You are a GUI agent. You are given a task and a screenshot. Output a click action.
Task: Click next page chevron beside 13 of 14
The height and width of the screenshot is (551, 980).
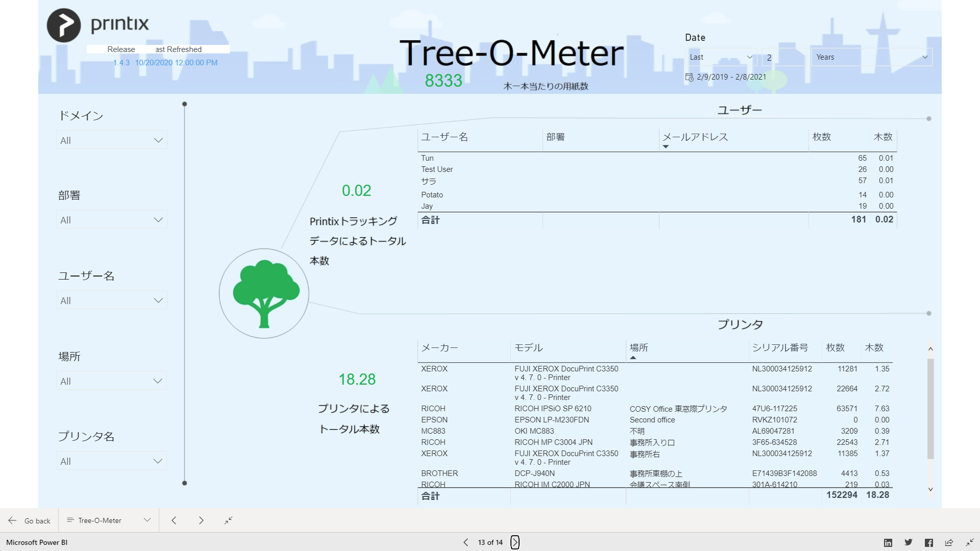tap(515, 542)
